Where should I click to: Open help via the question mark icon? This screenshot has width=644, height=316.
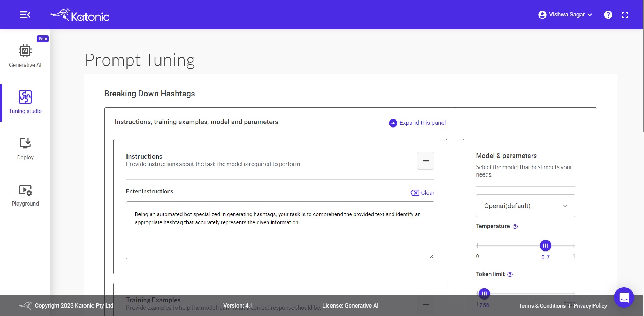coord(608,15)
